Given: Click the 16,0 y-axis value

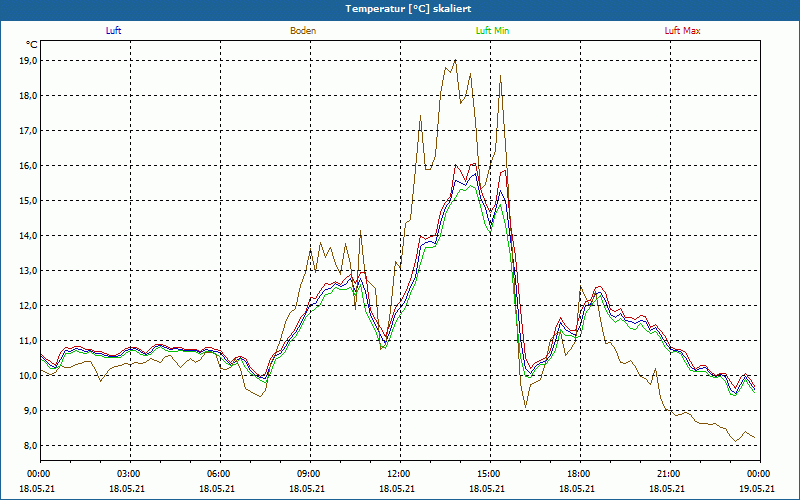Looking at the screenshot, I should pos(29,166).
